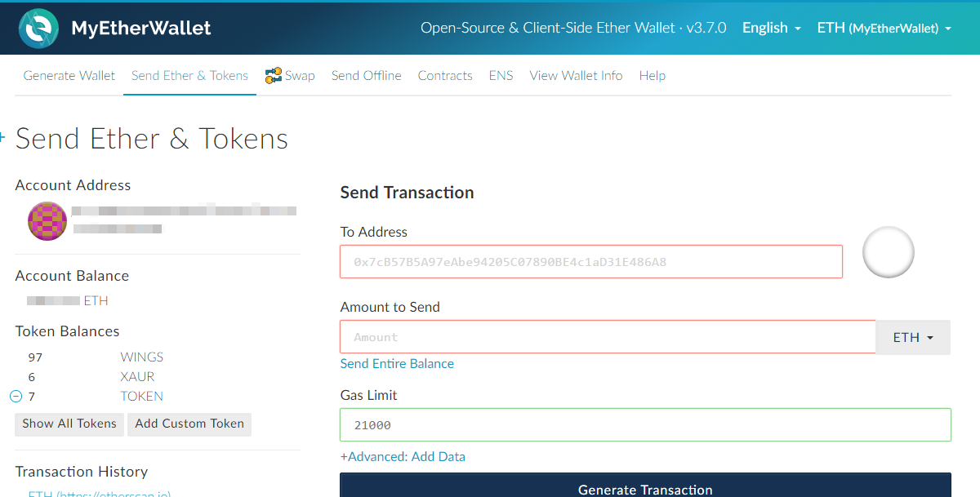Click the Send Ether & Tokens page heading
This screenshot has height=497, width=980.
(152, 139)
